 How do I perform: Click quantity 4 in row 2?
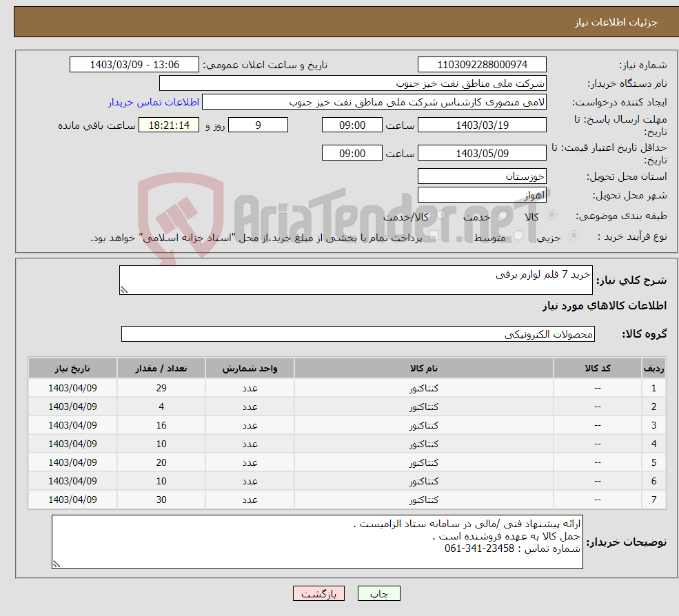[x=161, y=407]
